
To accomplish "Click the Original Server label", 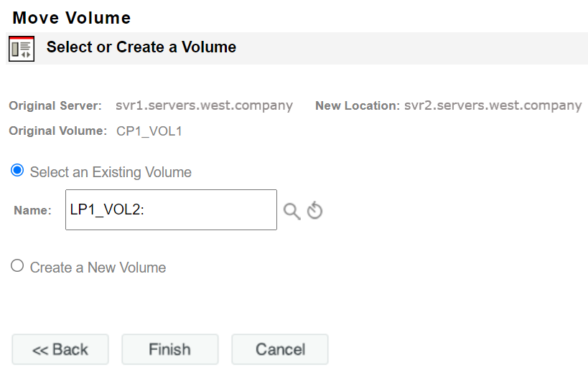I will click(x=55, y=106).
